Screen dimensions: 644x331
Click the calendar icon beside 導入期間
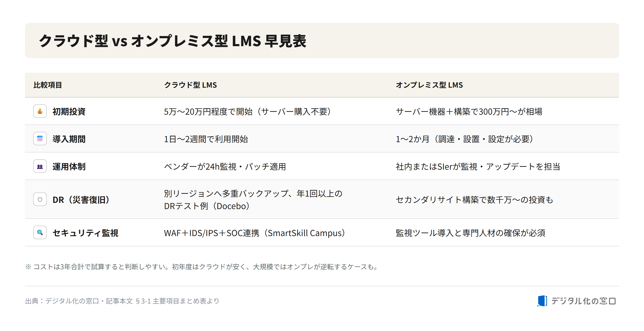point(40,139)
